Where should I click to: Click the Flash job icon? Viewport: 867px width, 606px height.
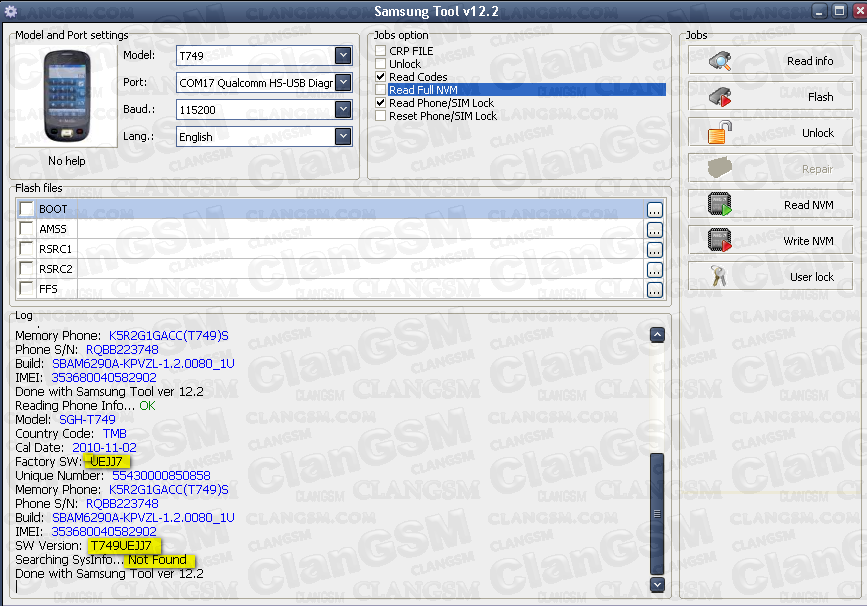tap(720, 97)
